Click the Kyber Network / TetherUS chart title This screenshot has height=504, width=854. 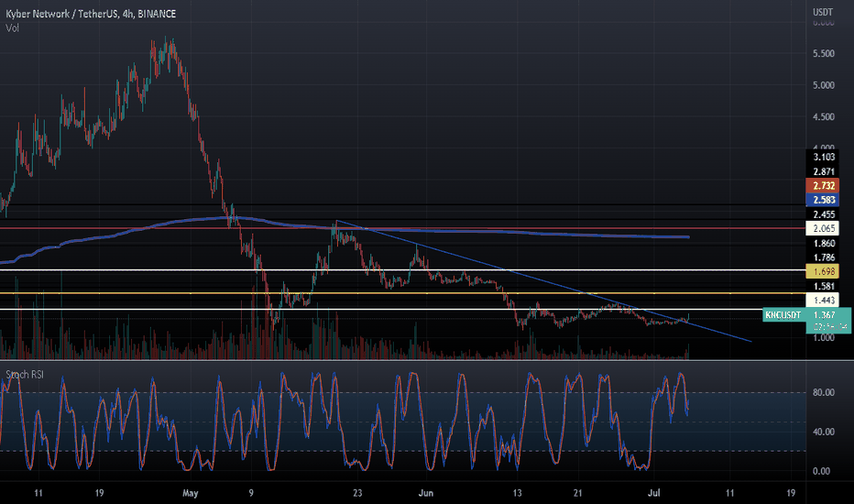91,14
